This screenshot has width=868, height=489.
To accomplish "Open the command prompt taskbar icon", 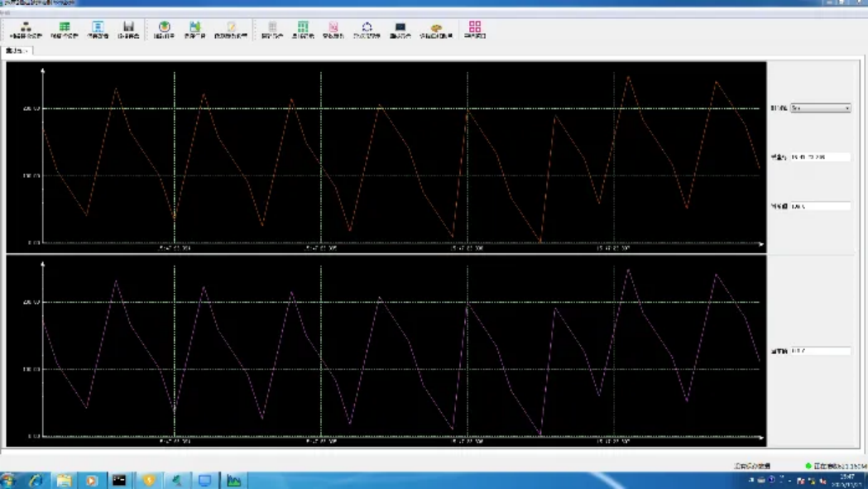I will click(x=119, y=480).
